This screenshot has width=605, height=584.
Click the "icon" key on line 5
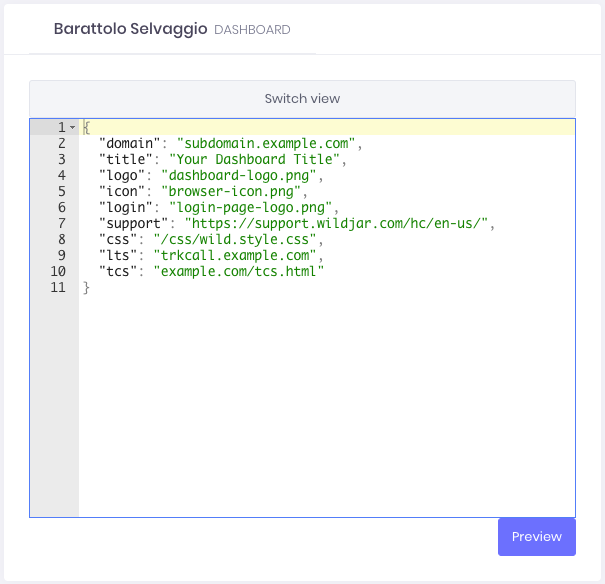122,191
